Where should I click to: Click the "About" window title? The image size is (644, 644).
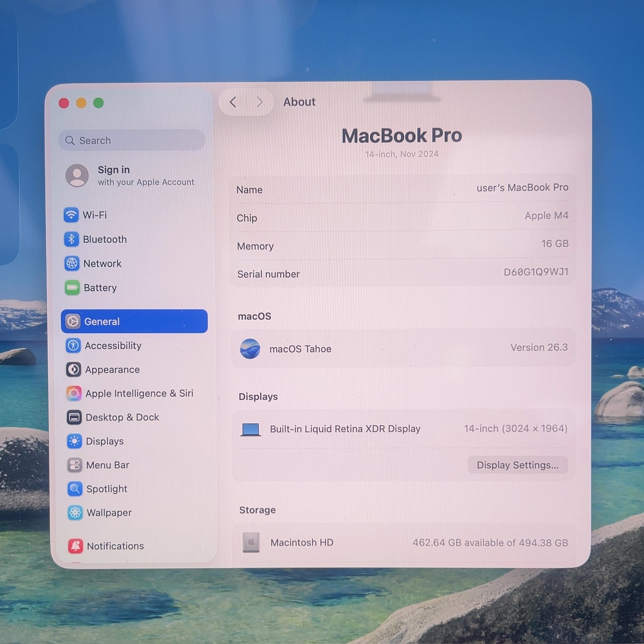(x=299, y=102)
